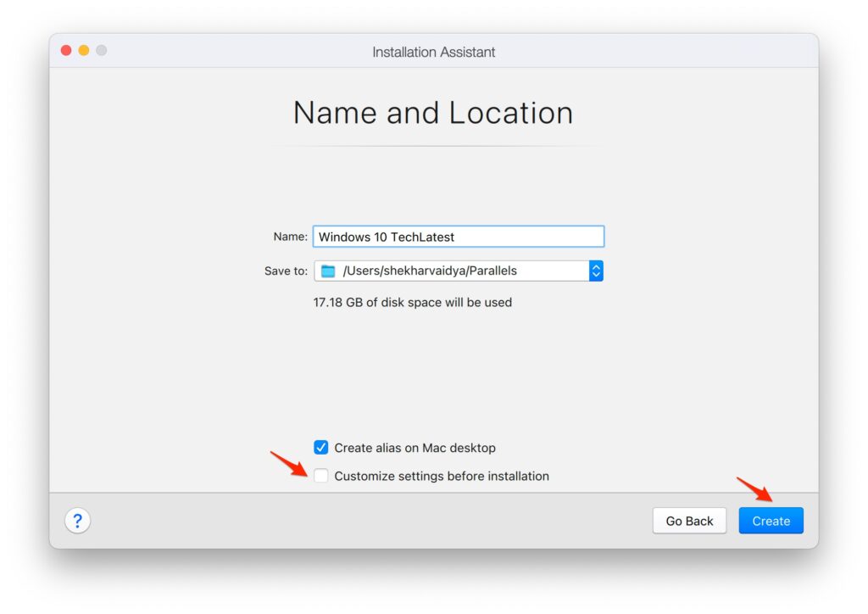Select the Installation Assistant window title
Viewport: 868px width, 614px height.
(x=433, y=52)
